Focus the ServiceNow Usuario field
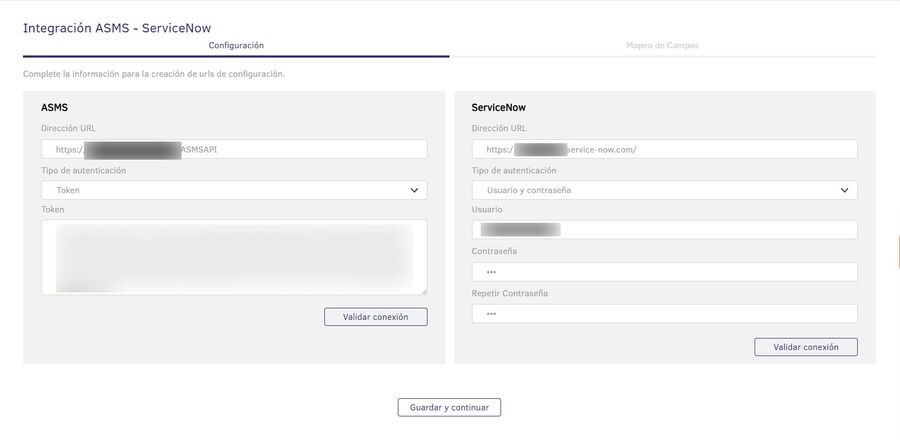Image resolution: width=900 pixels, height=440 pixels. [665, 230]
